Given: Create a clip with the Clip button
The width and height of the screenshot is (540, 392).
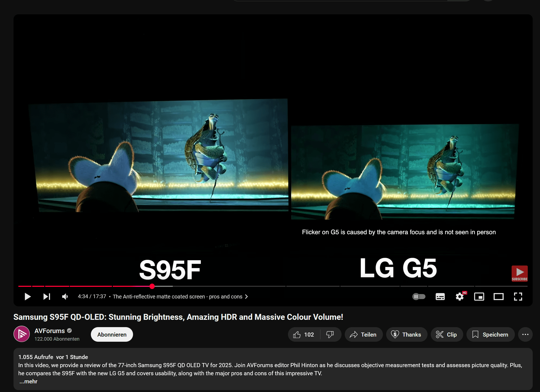Looking at the screenshot, I should point(447,335).
